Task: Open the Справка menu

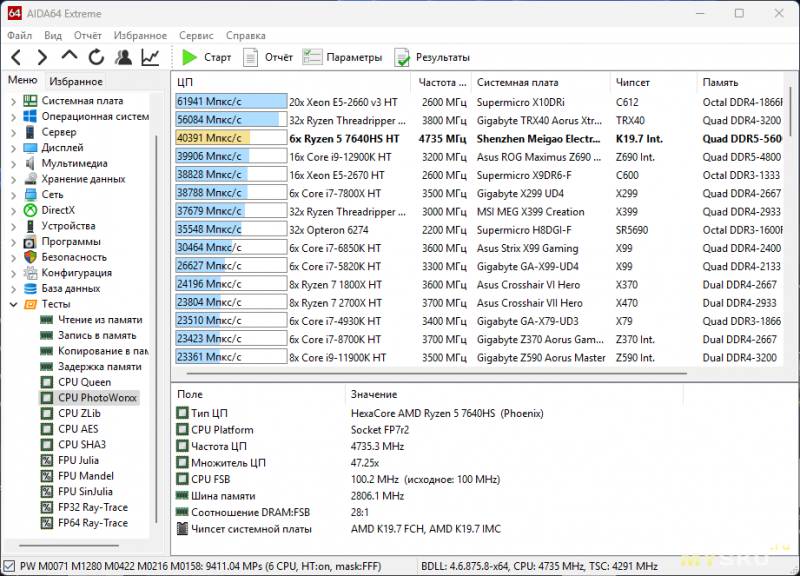Action: (245, 35)
